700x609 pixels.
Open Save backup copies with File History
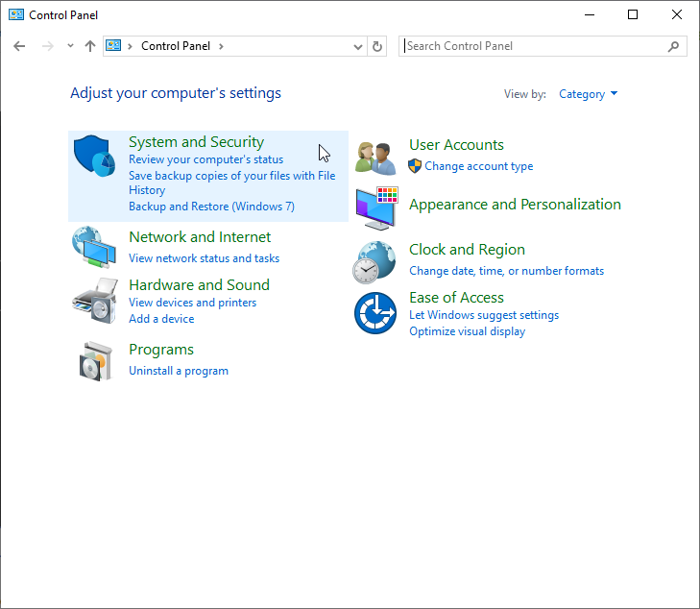[x=232, y=183]
